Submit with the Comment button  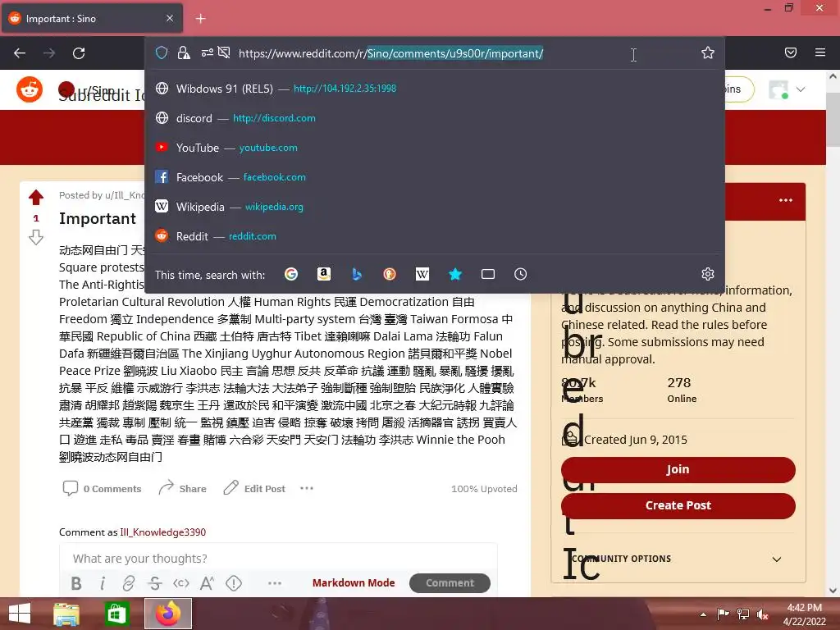click(450, 583)
